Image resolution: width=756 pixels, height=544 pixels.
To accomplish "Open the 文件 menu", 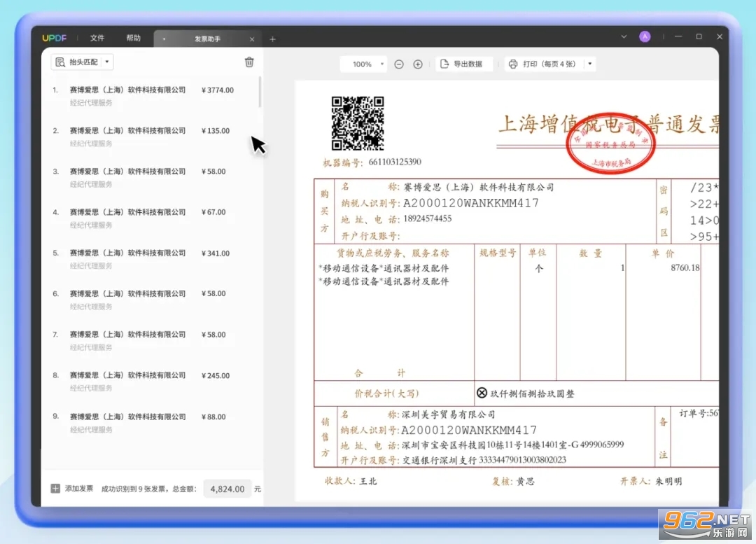I will pos(97,38).
